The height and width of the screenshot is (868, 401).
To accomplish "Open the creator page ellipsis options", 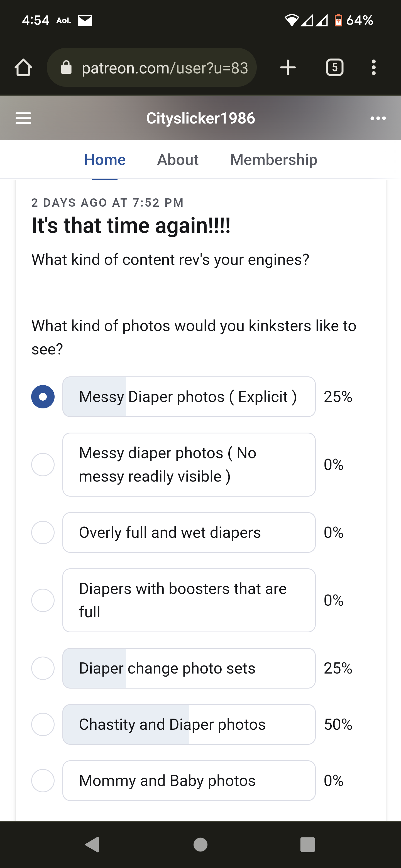I will coord(378,118).
